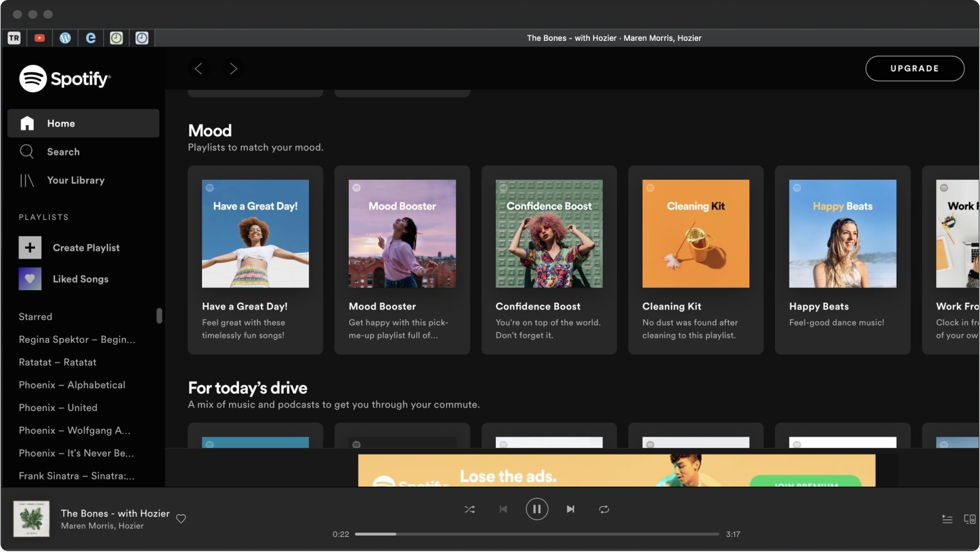Toggle shuffle playback

pos(470,509)
